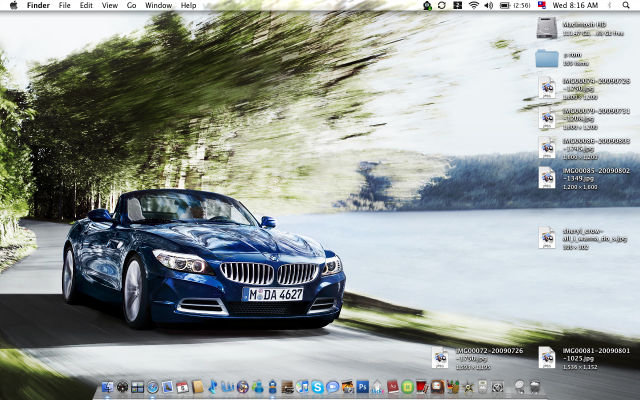This screenshot has width=640, height=400.
Task: Launch iTunes from the Dock
Action: [x=302, y=387]
